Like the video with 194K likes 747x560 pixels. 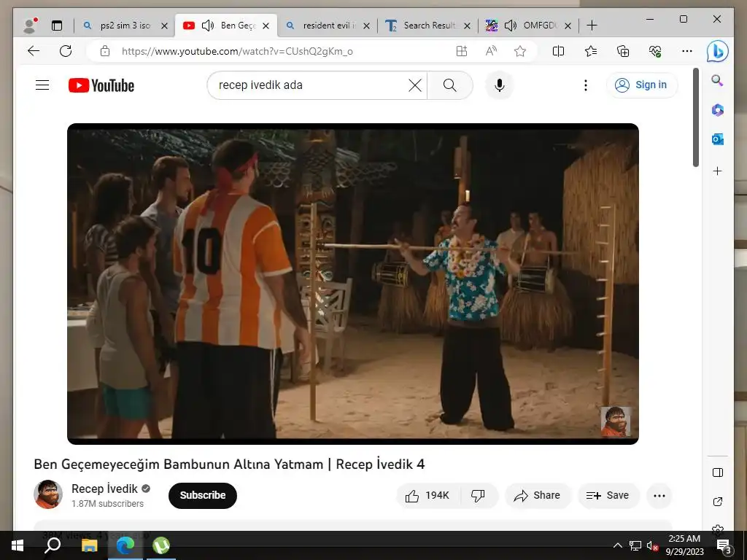point(427,496)
